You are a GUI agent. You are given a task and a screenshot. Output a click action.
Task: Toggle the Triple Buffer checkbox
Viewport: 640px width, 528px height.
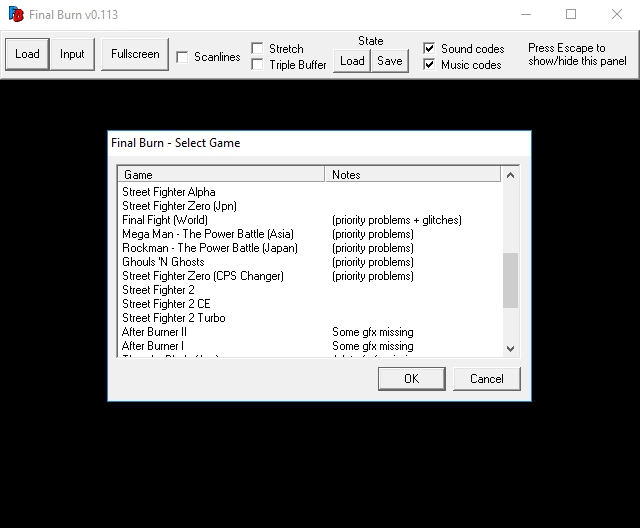click(257, 64)
